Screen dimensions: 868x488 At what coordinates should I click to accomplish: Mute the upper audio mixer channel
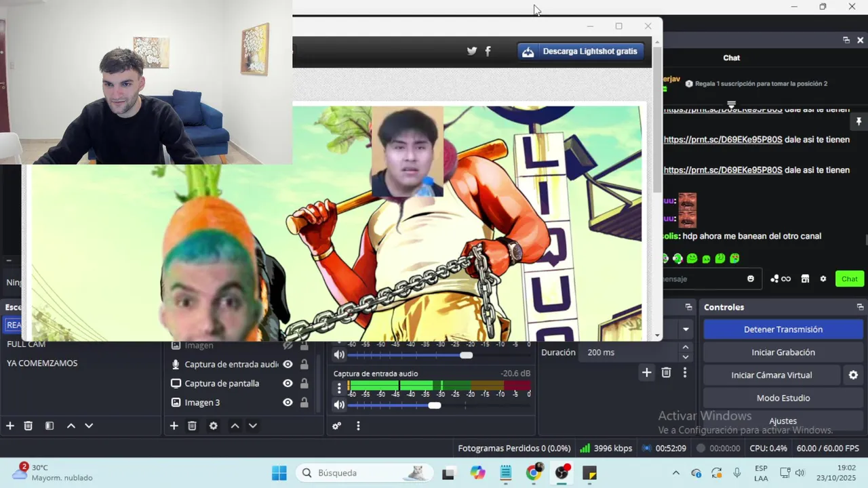point(340,354)
